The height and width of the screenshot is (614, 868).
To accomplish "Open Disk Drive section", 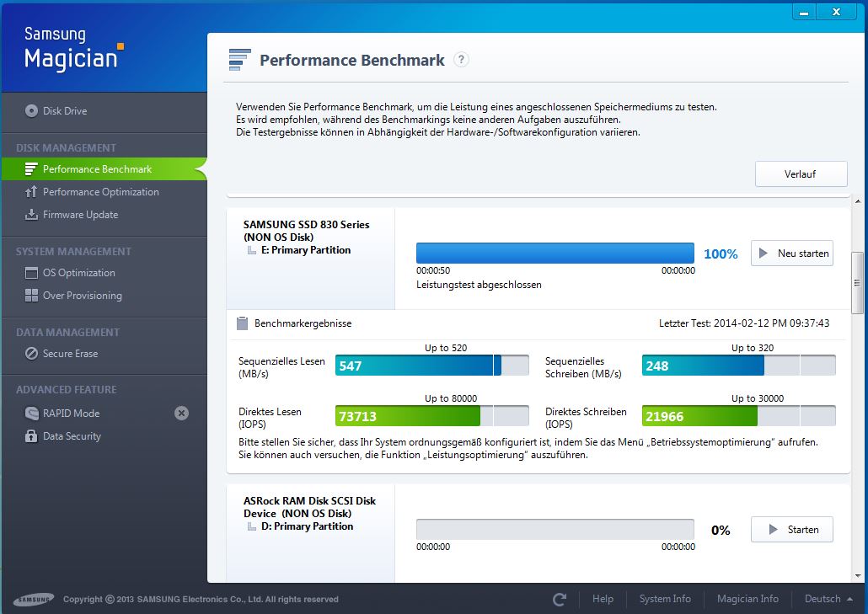I will click(104, 110).
